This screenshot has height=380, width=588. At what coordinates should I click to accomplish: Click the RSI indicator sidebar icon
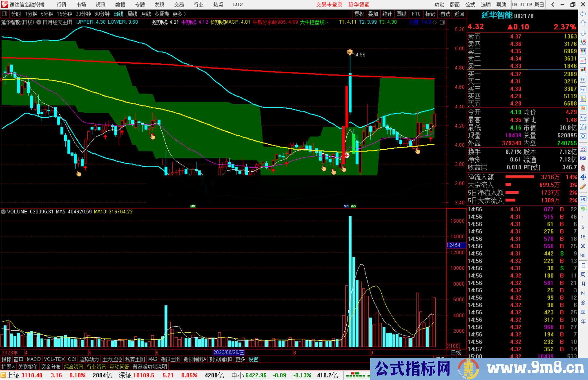pyautogui.click(x=583, y=158)
